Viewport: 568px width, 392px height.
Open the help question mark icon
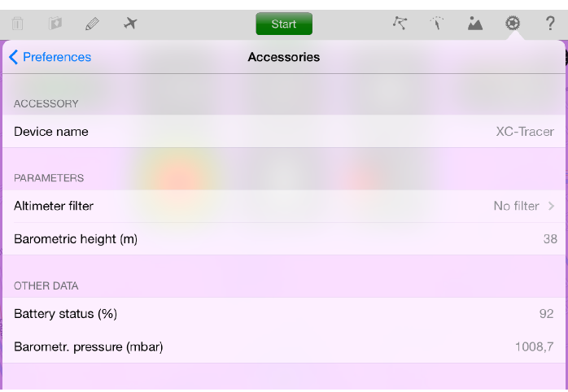550,24
